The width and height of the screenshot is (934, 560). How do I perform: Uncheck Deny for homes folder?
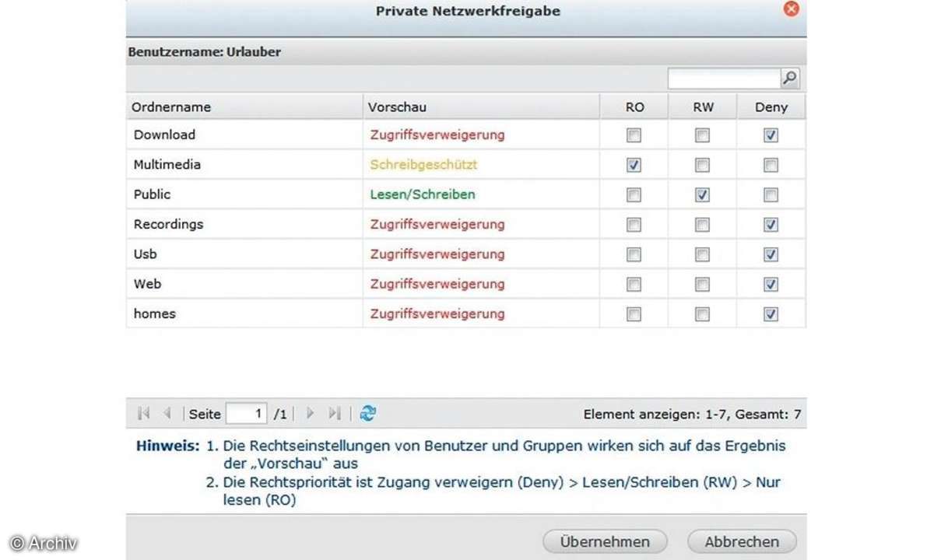coord(771,314)
